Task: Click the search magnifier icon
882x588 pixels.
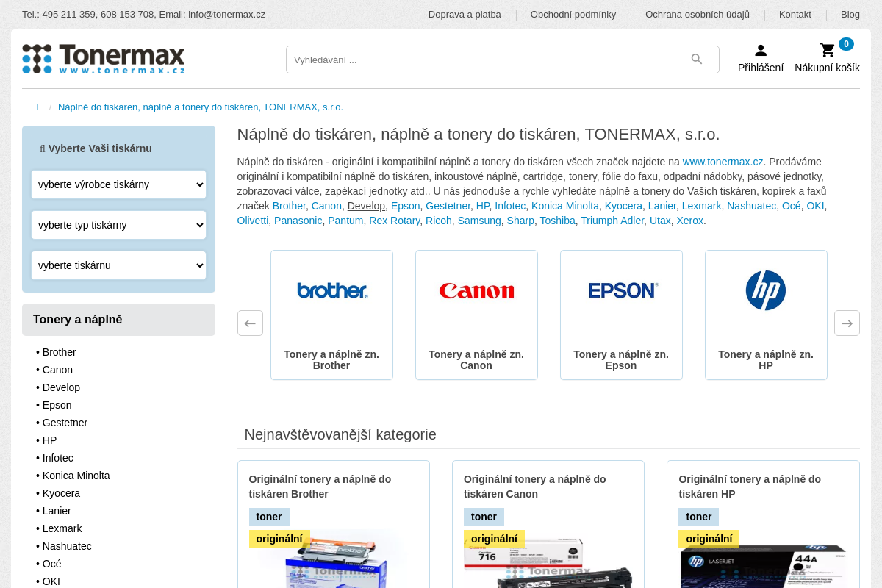Action: pos(695,59)
